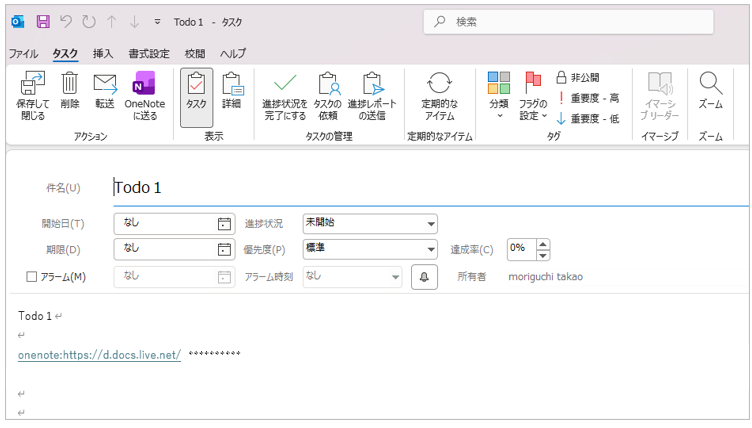752x428 pixels.
Task: Toggle high importance (重要度 - 高)
Action: [588, 98]
